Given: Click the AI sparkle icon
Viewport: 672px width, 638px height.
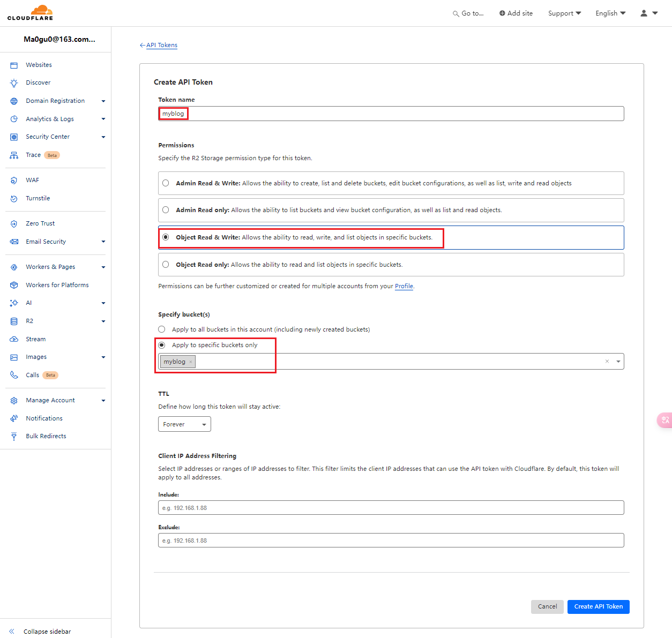Looking at the screenshot, I should (x=14, y=303).
